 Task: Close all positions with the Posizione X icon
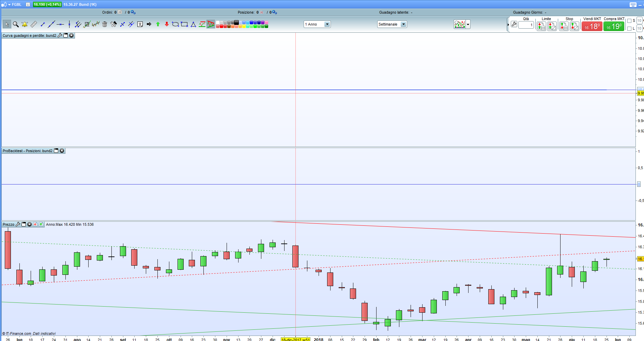pos(262,12)
